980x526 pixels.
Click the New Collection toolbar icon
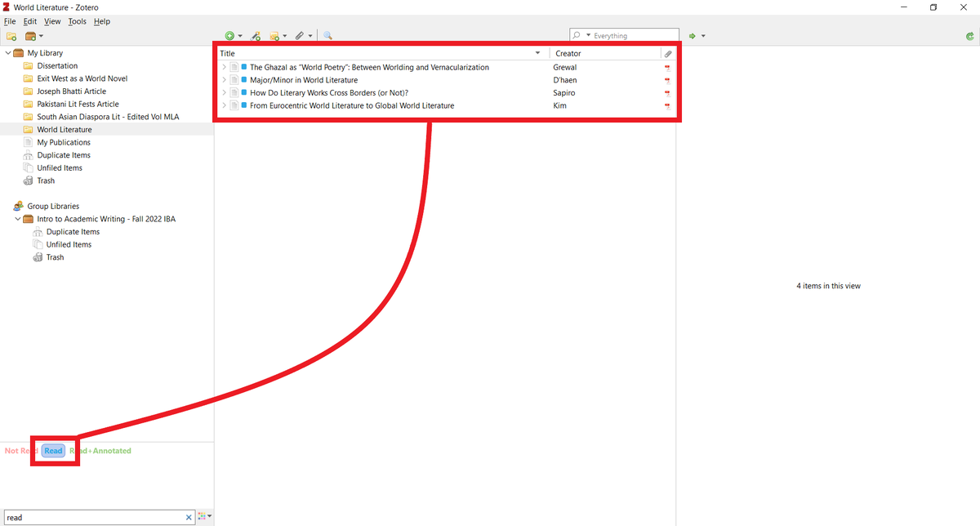(x=11, y=36)
